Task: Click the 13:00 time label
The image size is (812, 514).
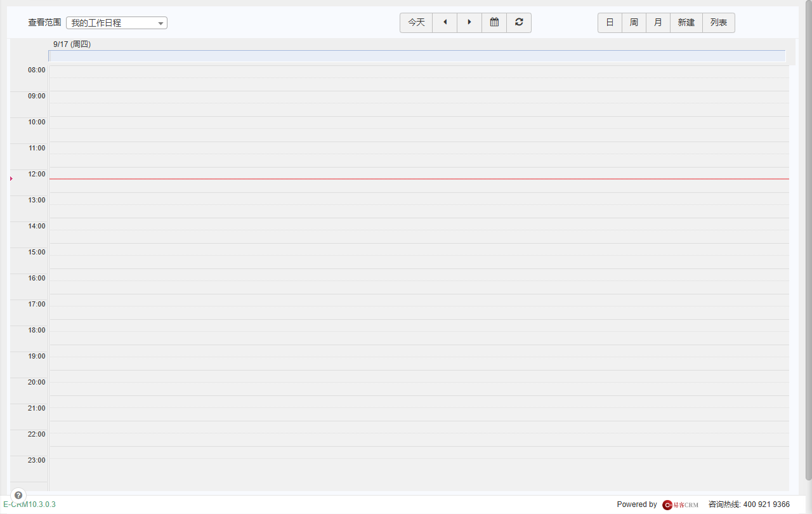Action: click(x=37, y=200)
